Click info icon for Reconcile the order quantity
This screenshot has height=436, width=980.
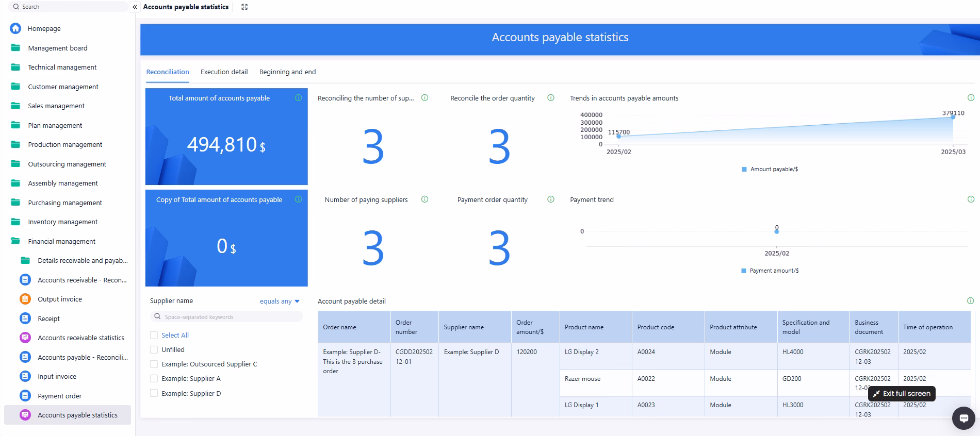coord(550,98)
